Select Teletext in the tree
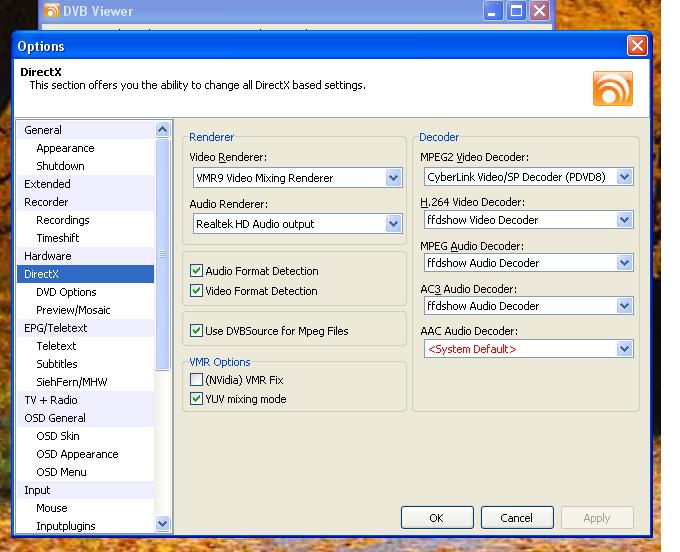 tap(85, 346)
